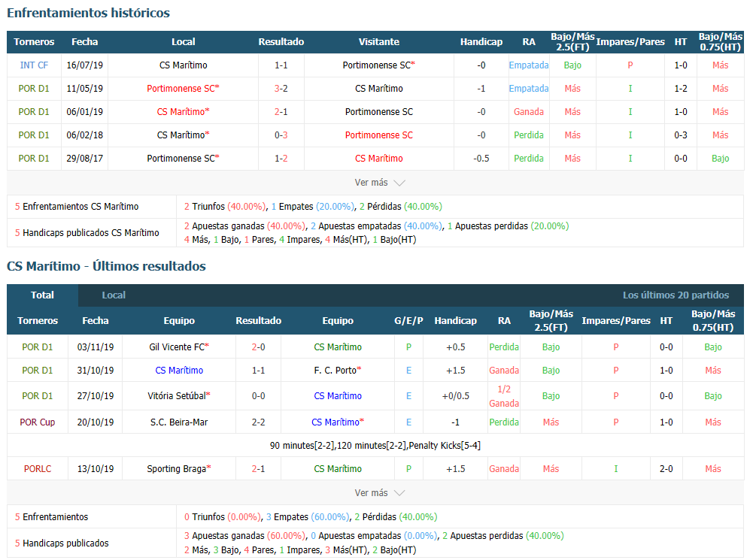Select result 2-2 versus S.C. Beira-Mar
Viewport: 753px width, 560px height.
pyautogui.click(x=258, y=422)
